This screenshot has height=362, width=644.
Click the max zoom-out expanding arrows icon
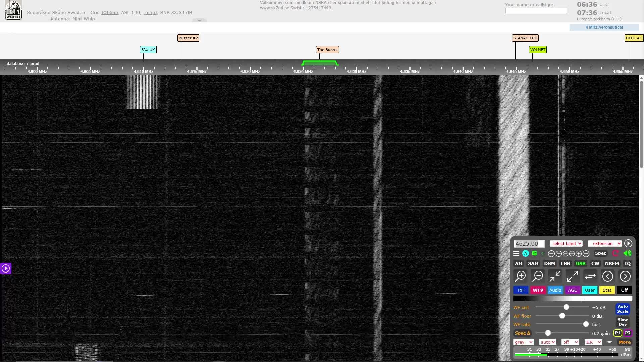tap(573, 276)
